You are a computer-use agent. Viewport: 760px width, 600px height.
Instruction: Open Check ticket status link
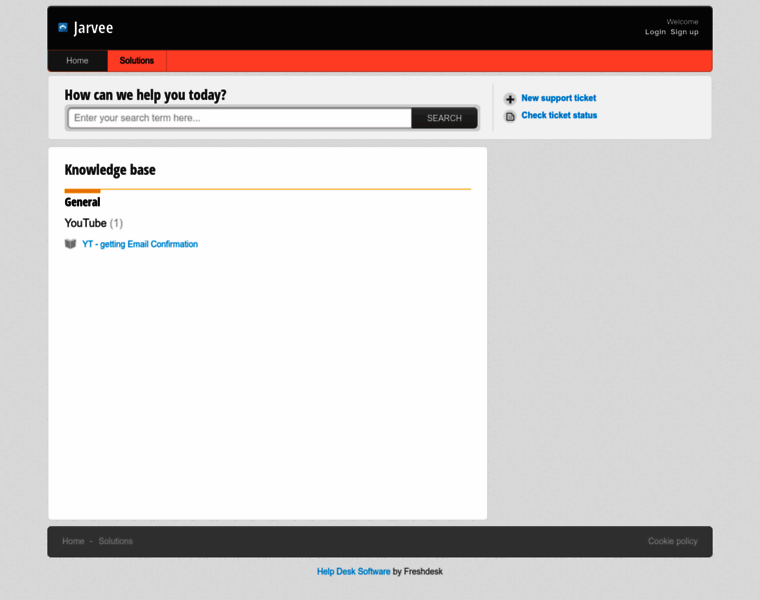(x=559, y=115)
